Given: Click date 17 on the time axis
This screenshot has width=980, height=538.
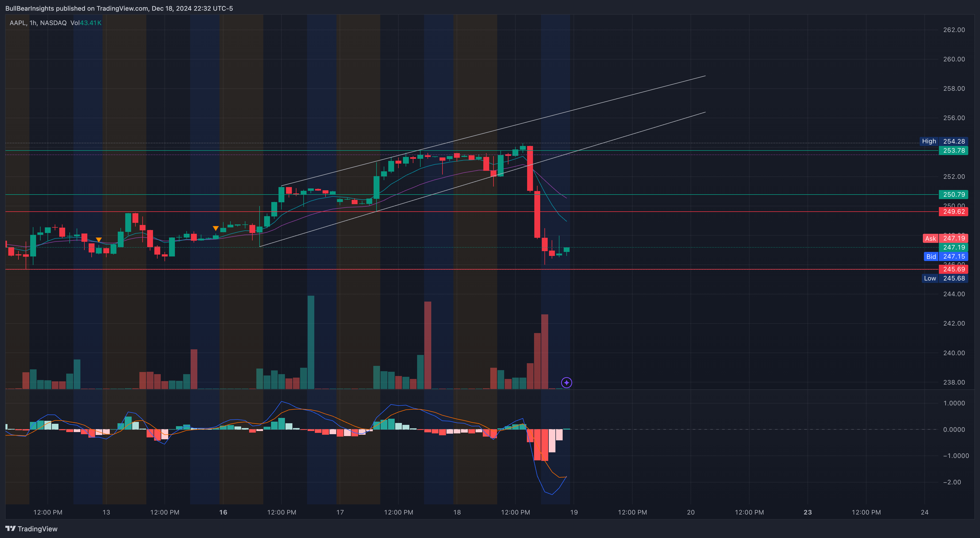Looking at the screenshot, I should 340,513.
